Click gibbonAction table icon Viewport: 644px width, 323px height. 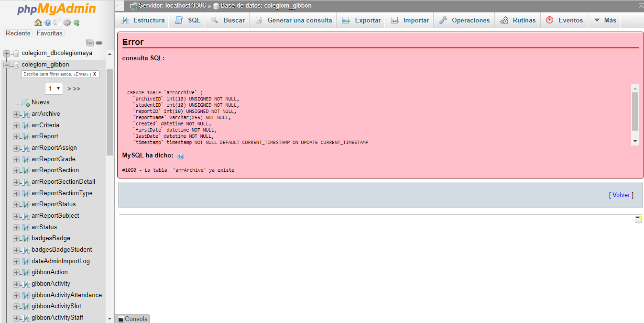tap(26, 272)
